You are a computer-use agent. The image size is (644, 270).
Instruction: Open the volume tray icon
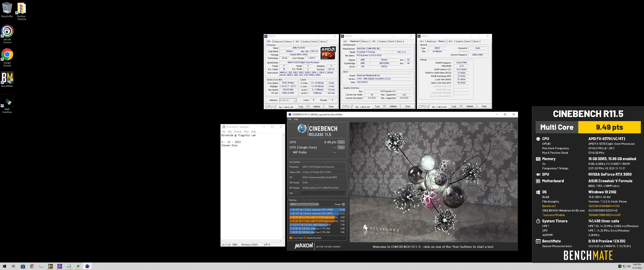click(628, 266)
